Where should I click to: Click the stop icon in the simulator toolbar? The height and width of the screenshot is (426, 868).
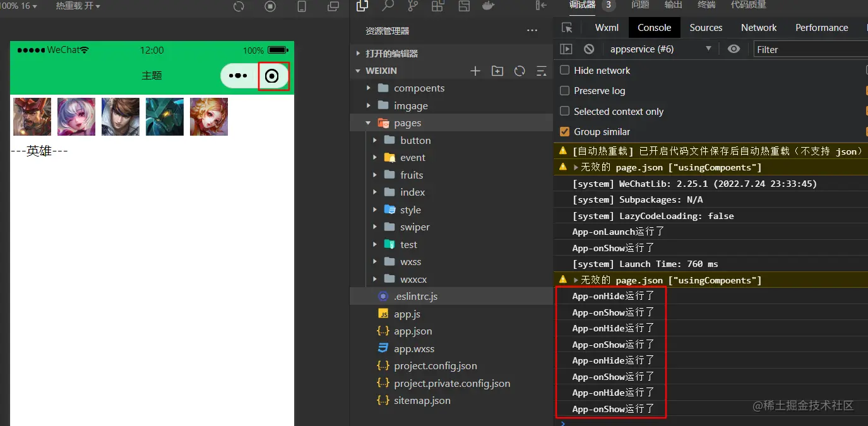pyautogui.click(x=270, y=6)
